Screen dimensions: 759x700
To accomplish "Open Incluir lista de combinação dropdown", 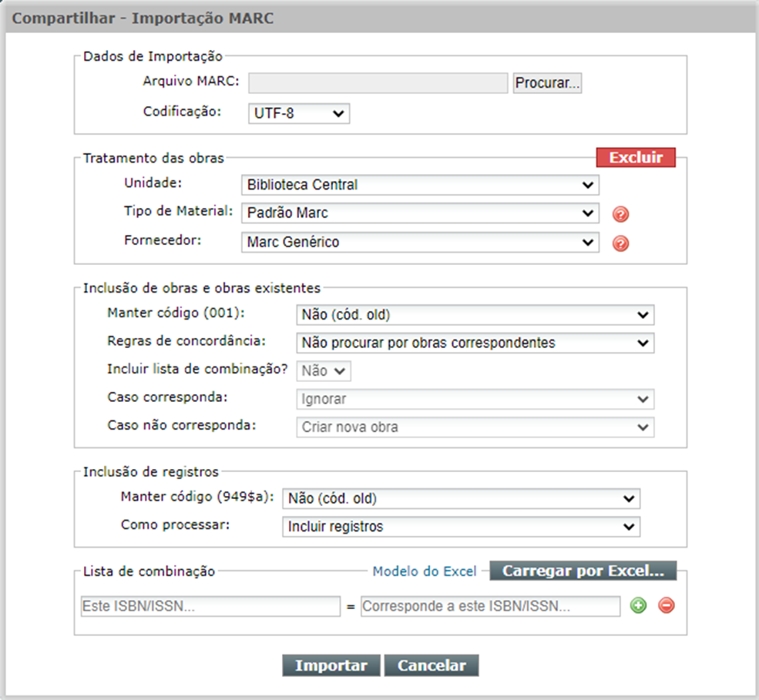I will 324,371.
